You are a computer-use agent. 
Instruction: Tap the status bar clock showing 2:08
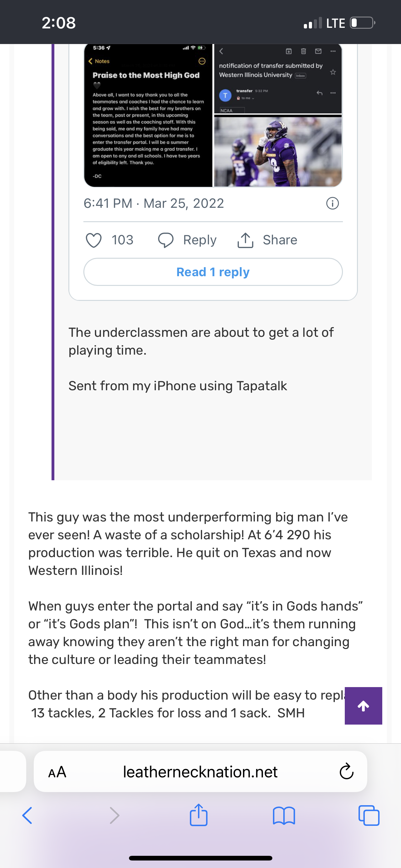click(x=59, y=23)
